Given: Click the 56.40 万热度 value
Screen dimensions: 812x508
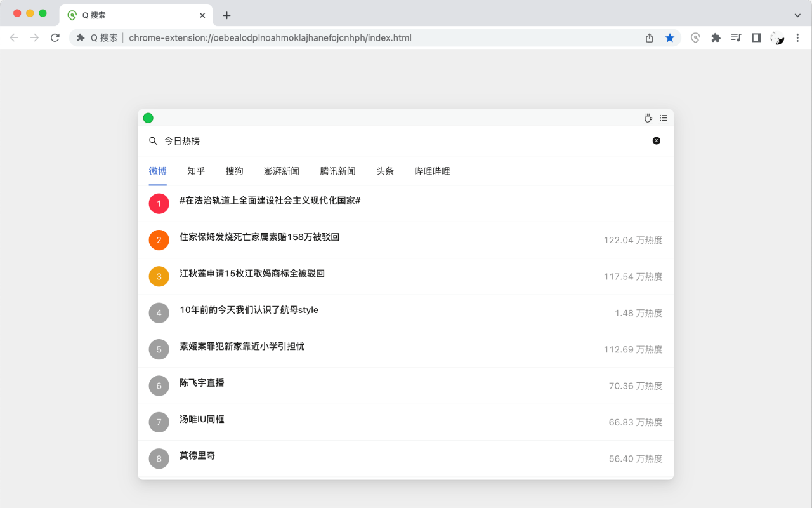Looking at the screenshot, I should 636,458.
